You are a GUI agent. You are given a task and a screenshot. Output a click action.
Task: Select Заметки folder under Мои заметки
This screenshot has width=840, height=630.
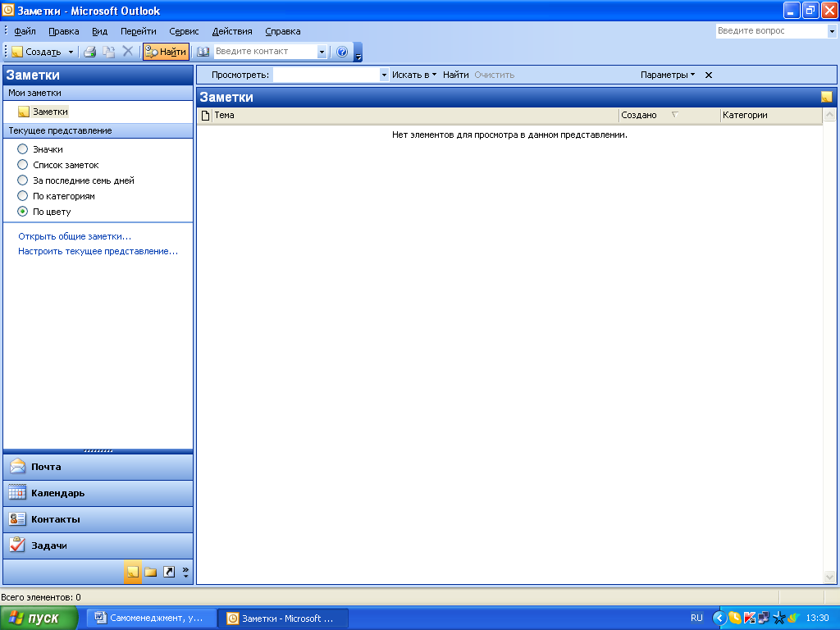point(43,112)
